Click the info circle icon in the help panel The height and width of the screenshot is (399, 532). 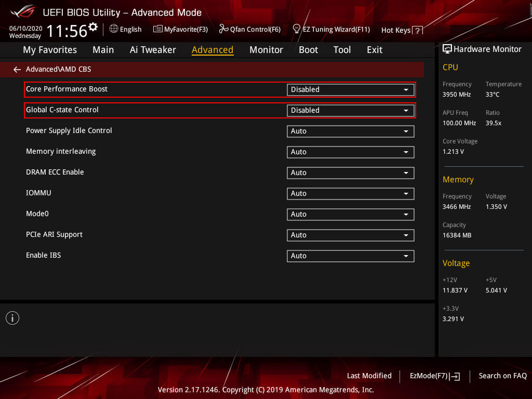(12, 318)
